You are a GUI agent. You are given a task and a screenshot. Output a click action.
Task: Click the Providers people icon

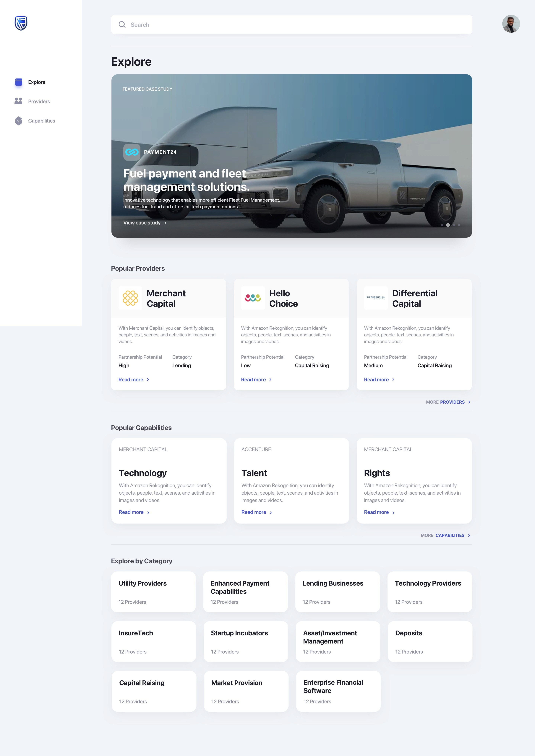[18, 101]
